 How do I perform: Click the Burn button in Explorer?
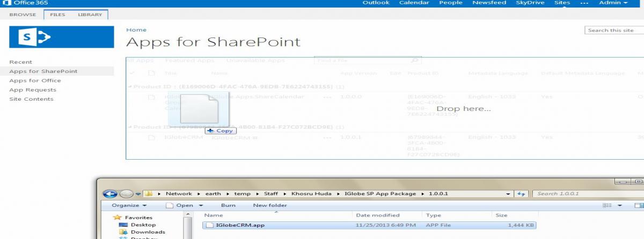228,205
